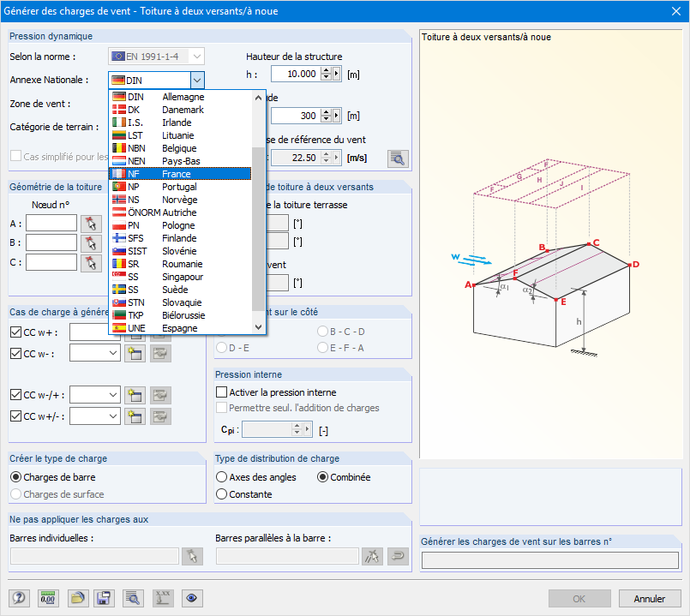Pick node C with the selection icon
690x616 pixels.
91,263
